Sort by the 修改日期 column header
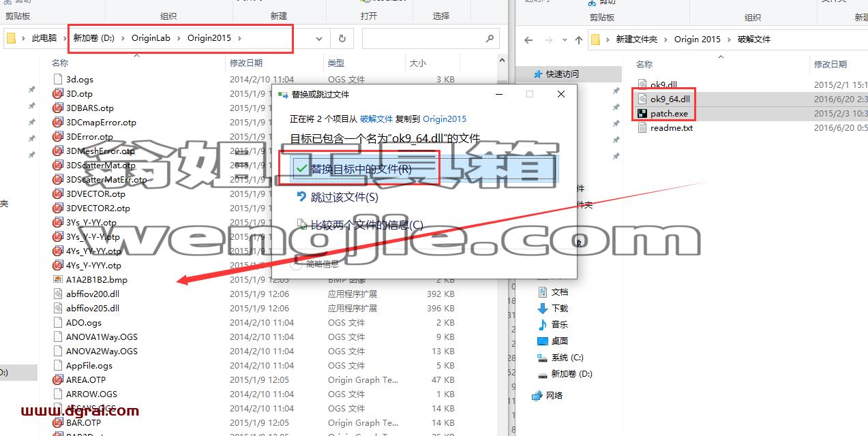 tap(246, 63)
